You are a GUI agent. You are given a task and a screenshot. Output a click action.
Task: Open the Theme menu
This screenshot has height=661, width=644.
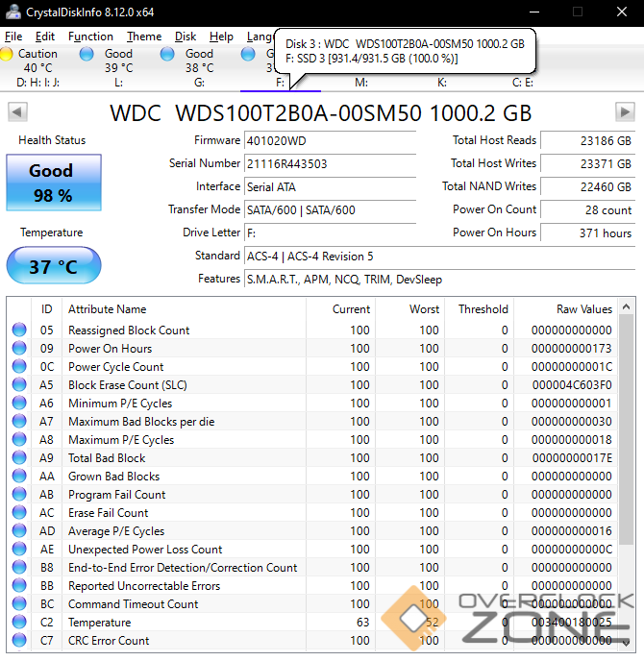click(x=144, y=37)
